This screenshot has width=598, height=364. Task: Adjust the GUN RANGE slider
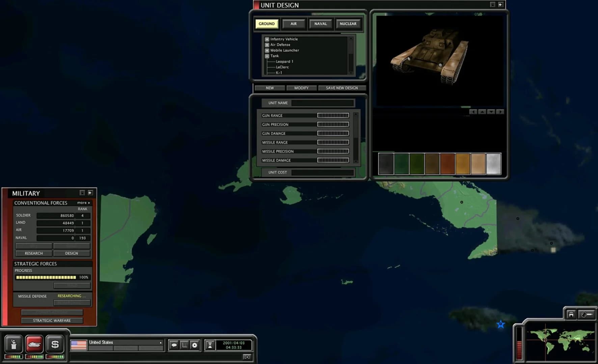click(333, 115)
